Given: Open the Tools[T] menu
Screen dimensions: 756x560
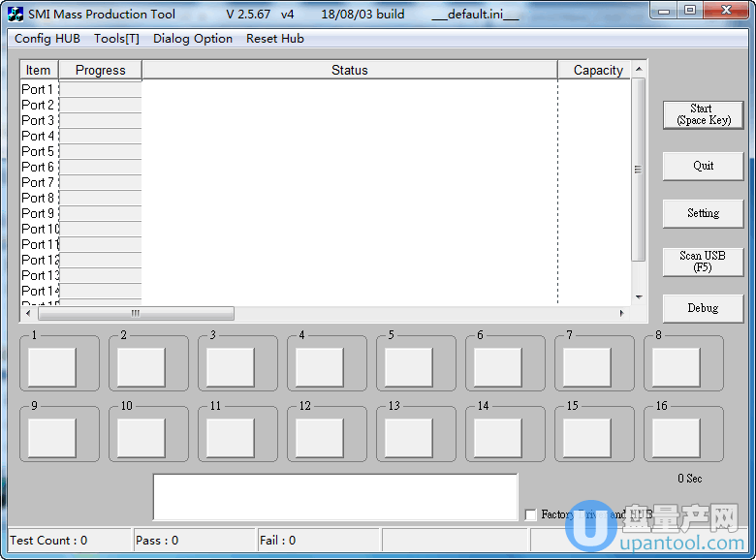Looking at the screenshot, I should coord(116,39).
